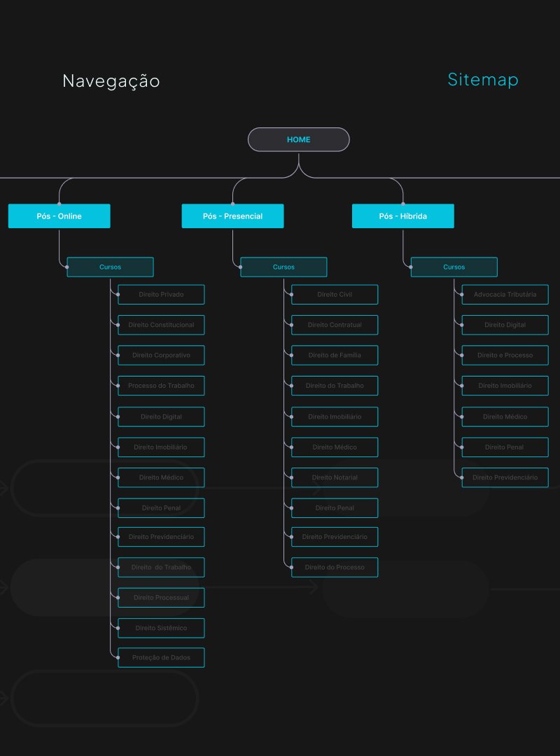560x756 pixels.
Task: Open the Direito e Processo node
Action: point(505,356)
